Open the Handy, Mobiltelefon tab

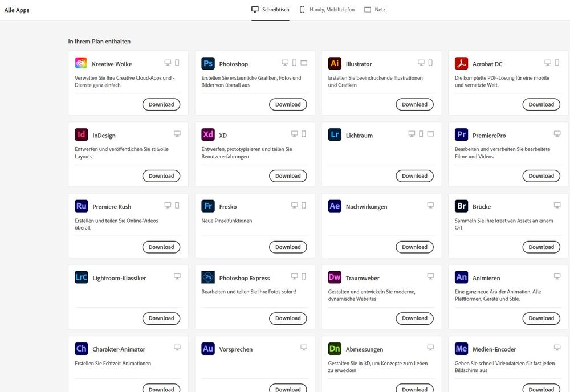click(x=327, y=10)
